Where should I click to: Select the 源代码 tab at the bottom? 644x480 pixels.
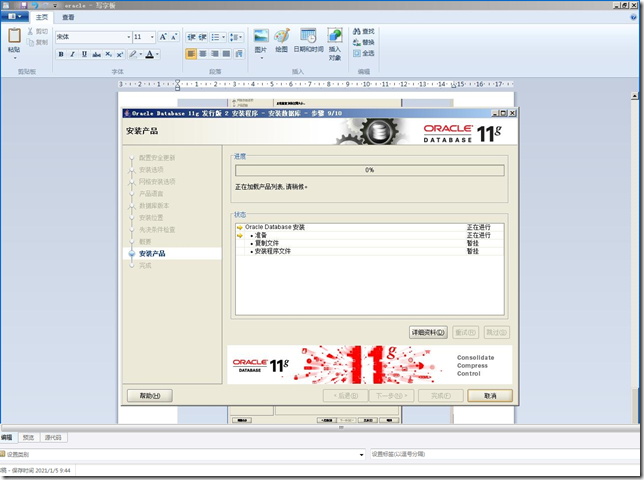click(x=53, y=437)
